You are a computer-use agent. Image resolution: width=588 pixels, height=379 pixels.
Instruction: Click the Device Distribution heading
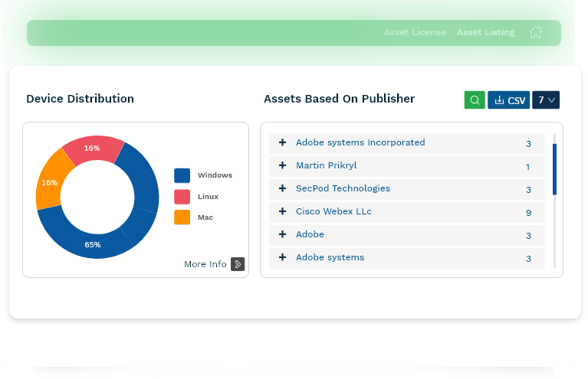pyautogui.click(x=80, y=99)
